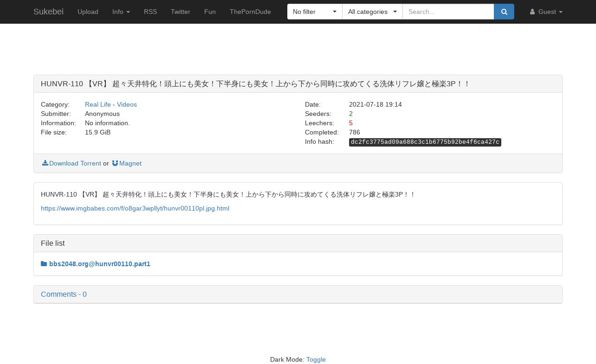Focus the Search input field
This screenshot has width=596, height=364.
pos(448,12)
